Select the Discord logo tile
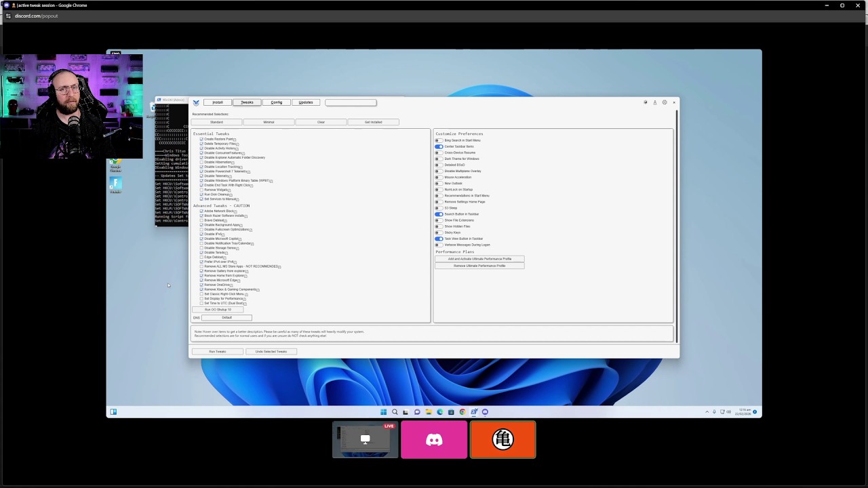The width and height of the screenshot is (868, 488). coord(434,440)
